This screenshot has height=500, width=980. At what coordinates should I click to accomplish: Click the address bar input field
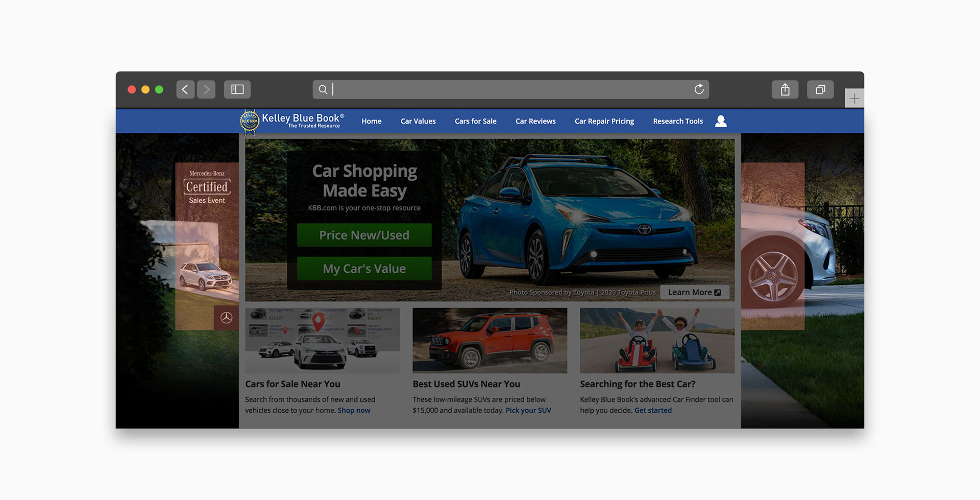(510, 89)
